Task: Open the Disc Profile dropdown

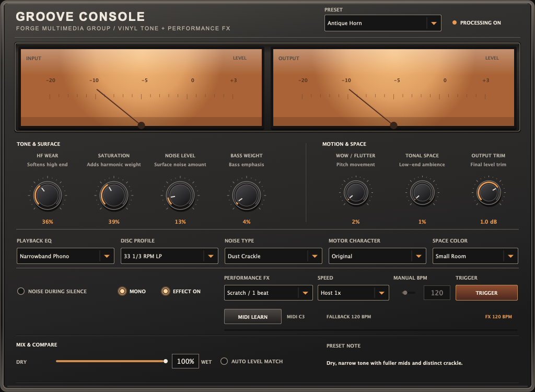Action: 169,256
